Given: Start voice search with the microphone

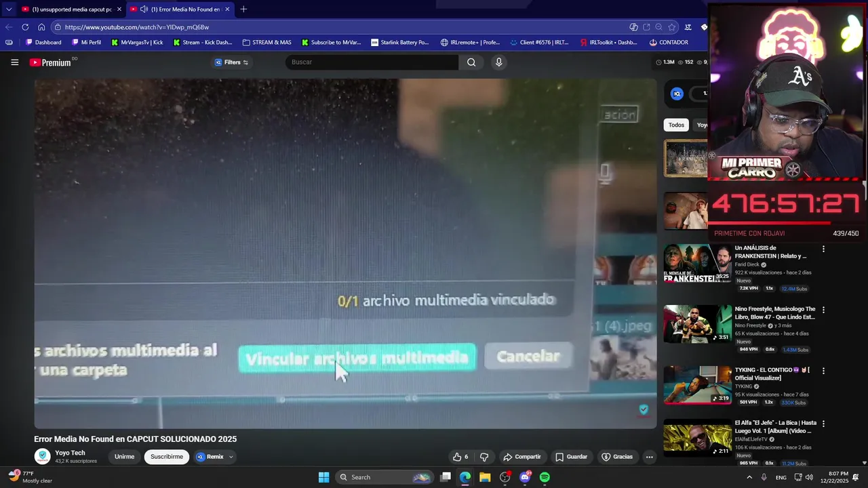Looking at the screenshot, I should click(x=498, y=62).
